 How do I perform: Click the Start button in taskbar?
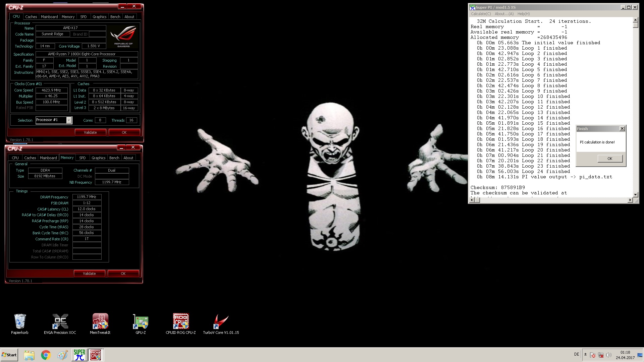pos(9,355)
